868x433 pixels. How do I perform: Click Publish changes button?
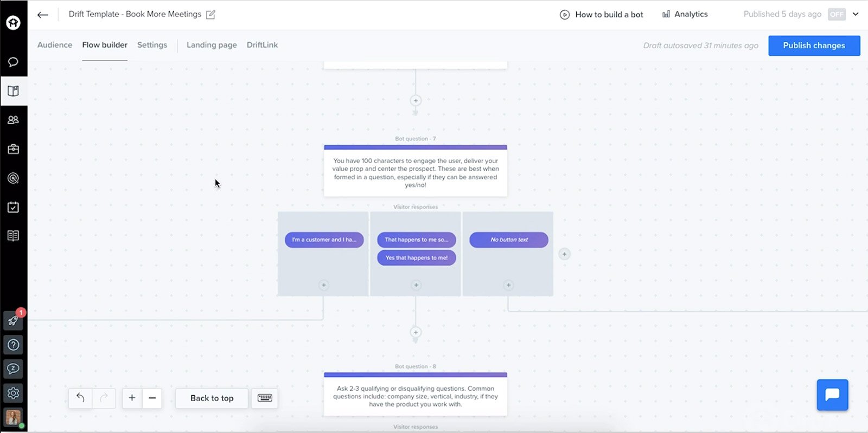(x=814, y=46)
